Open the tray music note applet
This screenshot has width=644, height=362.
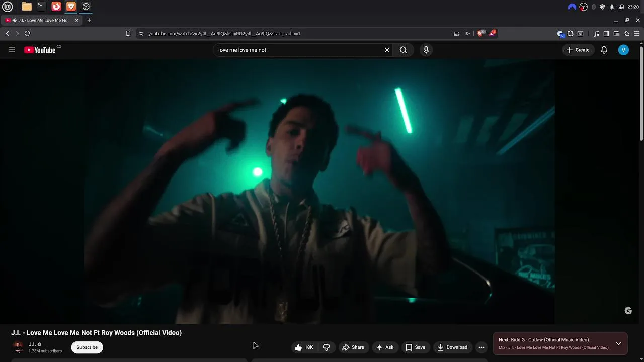pos(621,7)
